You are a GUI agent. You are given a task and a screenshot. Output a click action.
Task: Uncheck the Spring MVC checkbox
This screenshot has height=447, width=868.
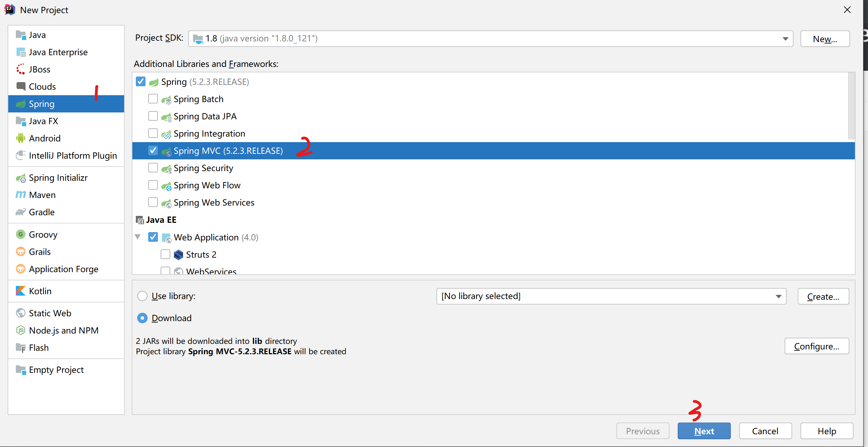pos(153,150)
